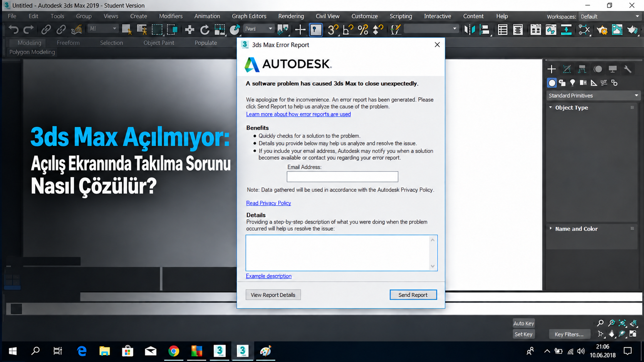Collapse the Object Type rollout
The height and width of the screenshot is (362, 644).
click(572, 108)
